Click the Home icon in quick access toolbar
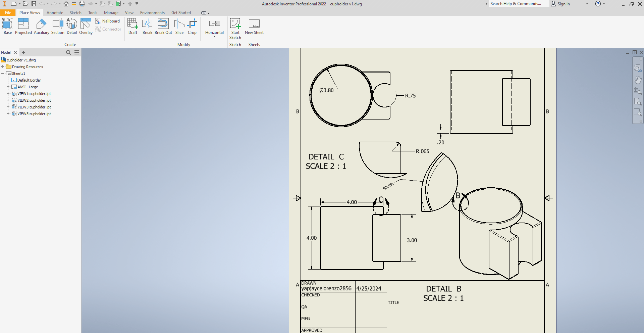The width and height of the screenshot is (644, 333). [66, 4]
